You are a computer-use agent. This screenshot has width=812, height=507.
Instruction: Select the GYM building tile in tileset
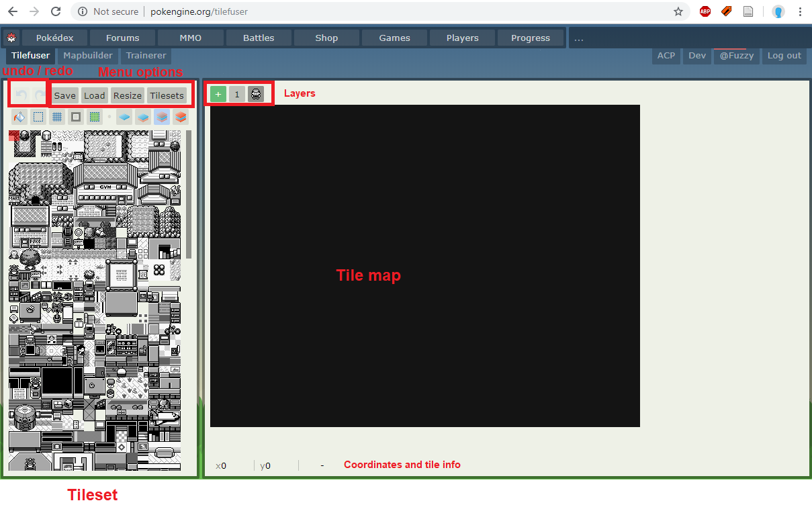click(x=105, y=184)
